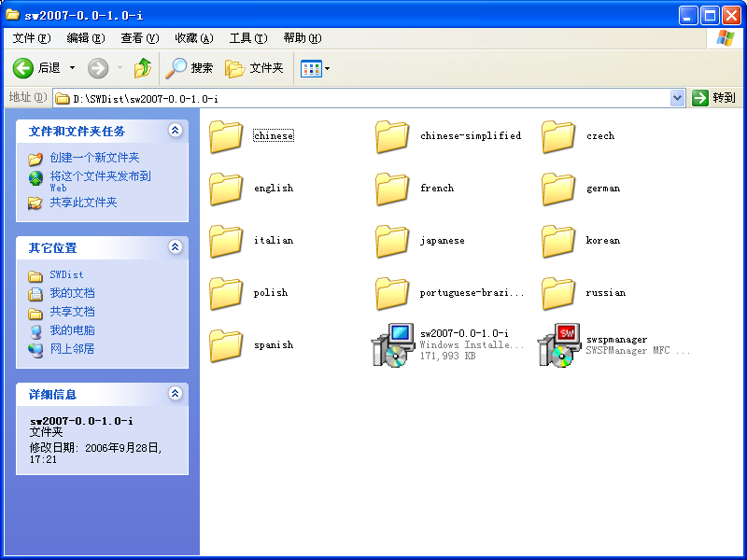The image size is (747, 560).
Task: Click the views icon in the toolbar
Action: click(311, 68)
